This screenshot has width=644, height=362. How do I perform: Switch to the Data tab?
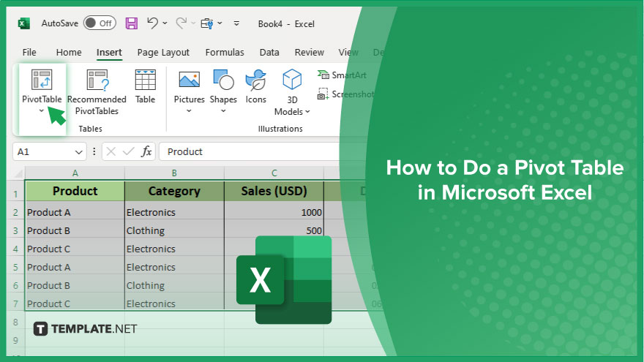[x=269, y=52]
